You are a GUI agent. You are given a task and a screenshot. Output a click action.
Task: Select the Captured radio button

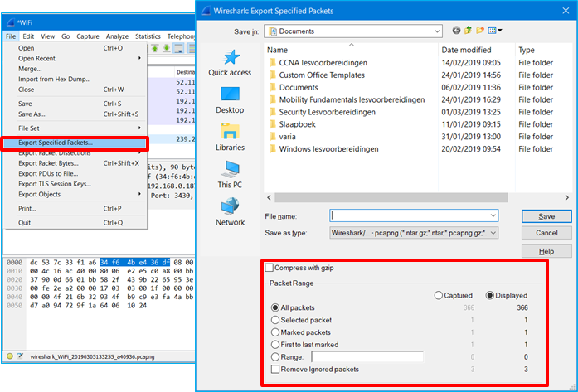point(439,296)
